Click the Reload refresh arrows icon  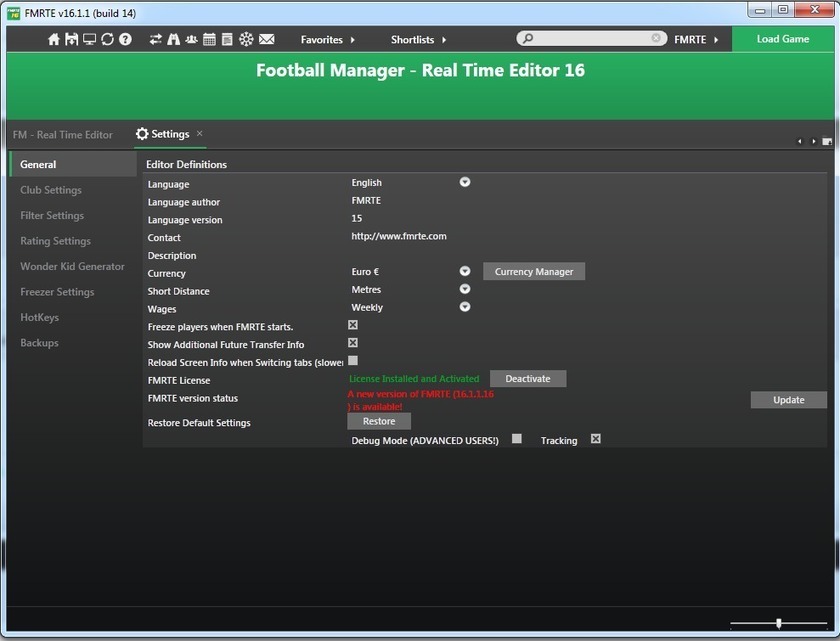pyautogui.click(x=107, y=39)
